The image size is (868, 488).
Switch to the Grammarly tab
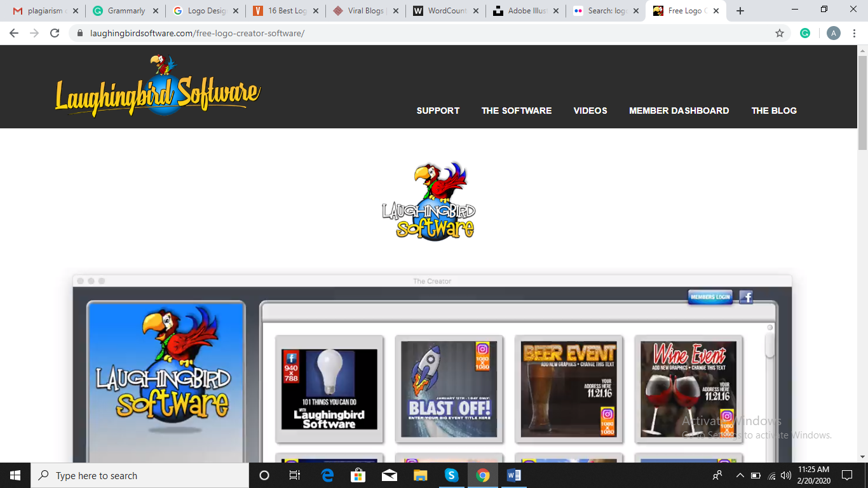pyautogui.click(x=125, y=11)
